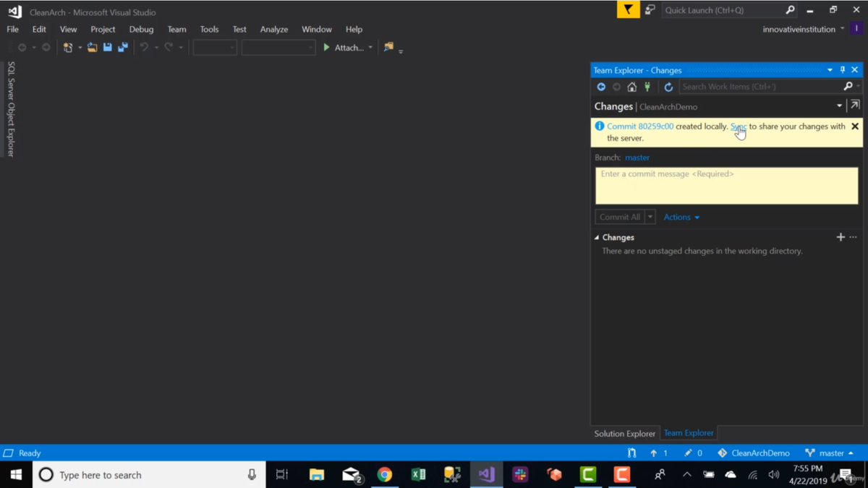The image size is (868, 488).
Task: Open the Help menu
Action: 354,30
